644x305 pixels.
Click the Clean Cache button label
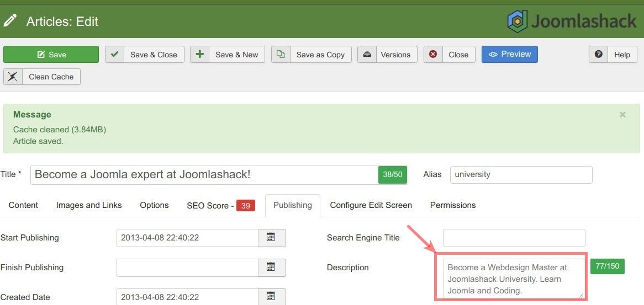[51, 77]
